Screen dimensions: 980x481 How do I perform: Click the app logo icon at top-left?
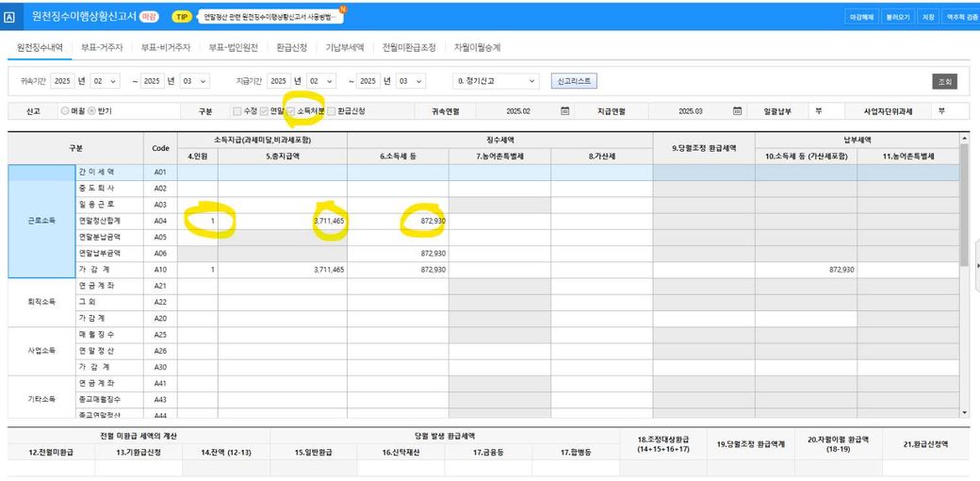click(x=8, y=17)
